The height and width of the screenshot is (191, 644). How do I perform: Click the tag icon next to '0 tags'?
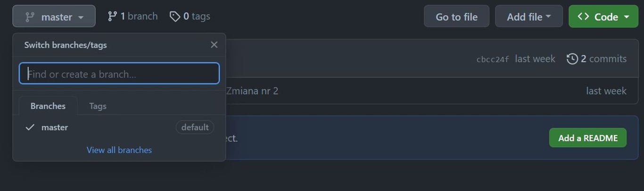point(175,16)
